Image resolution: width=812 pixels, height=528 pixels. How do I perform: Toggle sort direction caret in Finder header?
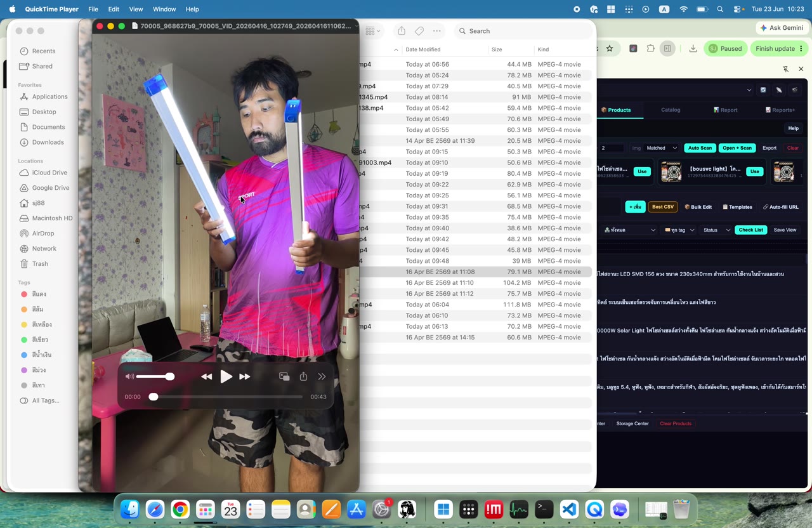click(x=396, y=49)
